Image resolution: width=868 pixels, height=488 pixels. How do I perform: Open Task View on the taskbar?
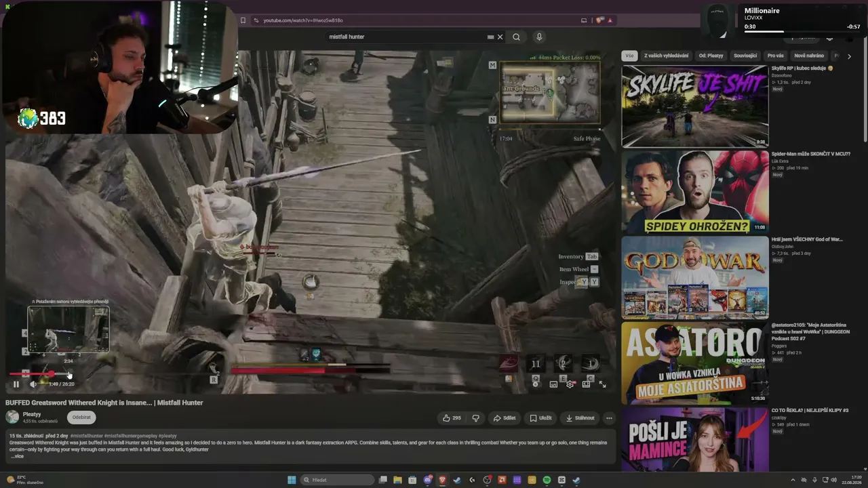pyautogui.click(x=383, y=480)
